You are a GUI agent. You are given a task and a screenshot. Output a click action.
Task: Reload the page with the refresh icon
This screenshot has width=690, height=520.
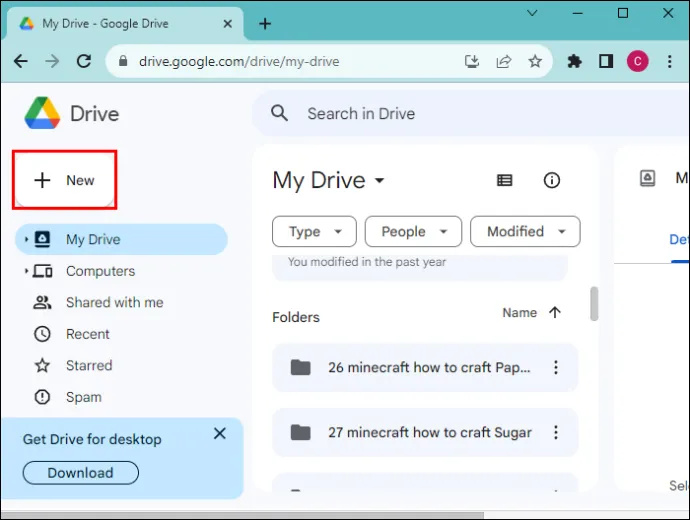tap(84, 61)
